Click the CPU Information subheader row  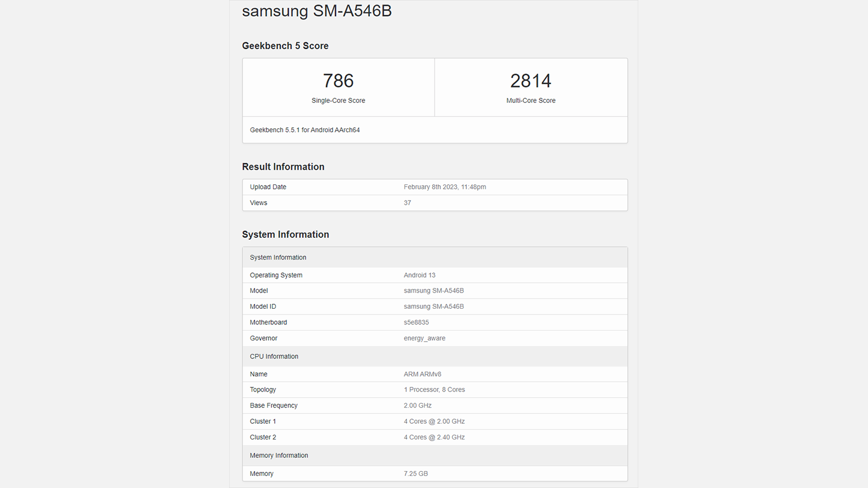tap(274, 357)
